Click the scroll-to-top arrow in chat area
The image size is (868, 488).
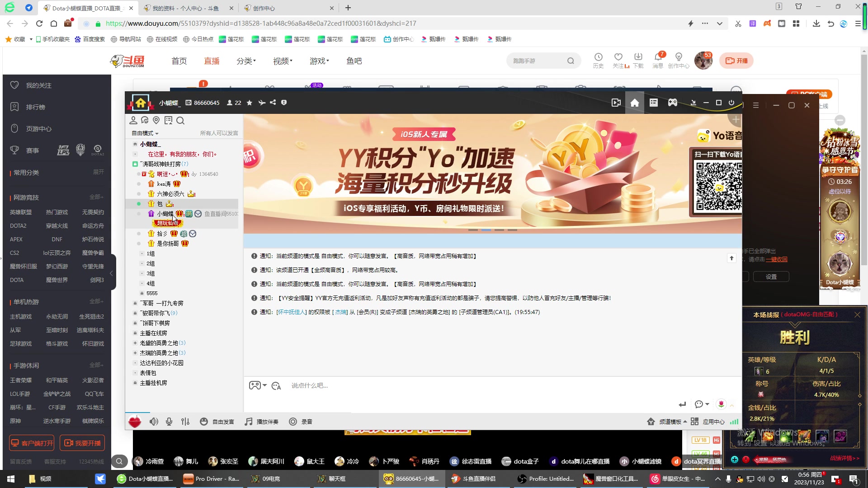click(x=731, y=258)
